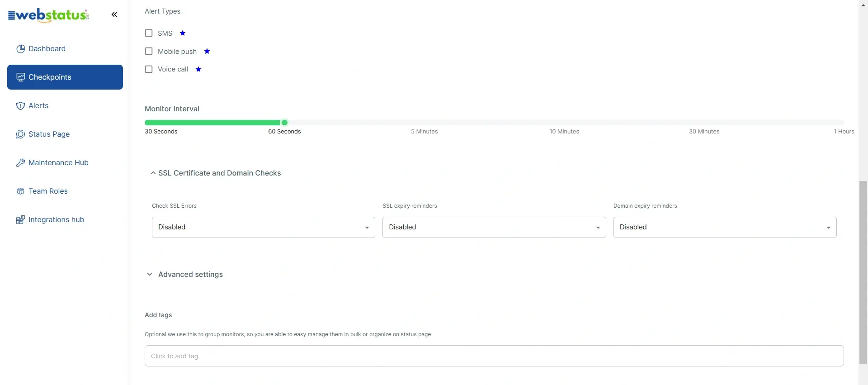Open the Check SSL Errors dropdown
Image resolution: width=868 pixels, height=385 pixels.
coord(264,227)
